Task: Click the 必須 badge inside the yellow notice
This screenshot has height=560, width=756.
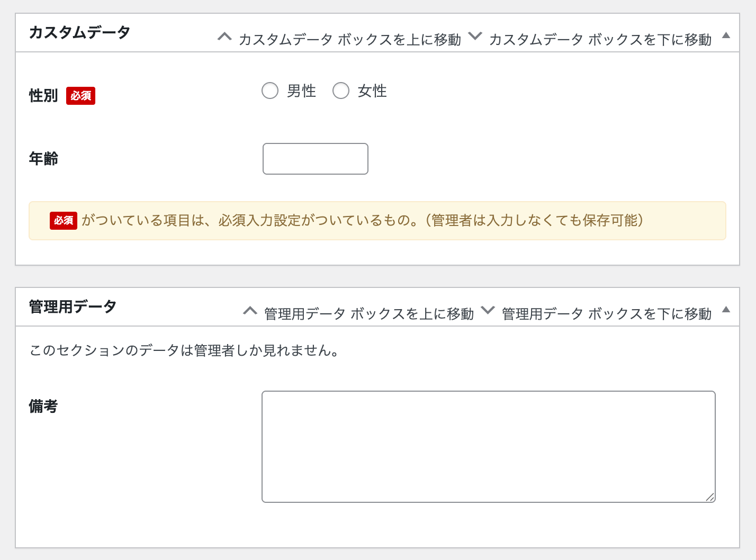Action: (64, 221)
